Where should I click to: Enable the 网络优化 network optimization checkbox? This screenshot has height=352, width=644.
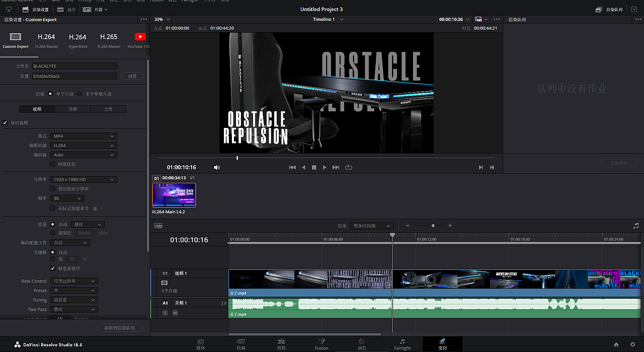53,164
